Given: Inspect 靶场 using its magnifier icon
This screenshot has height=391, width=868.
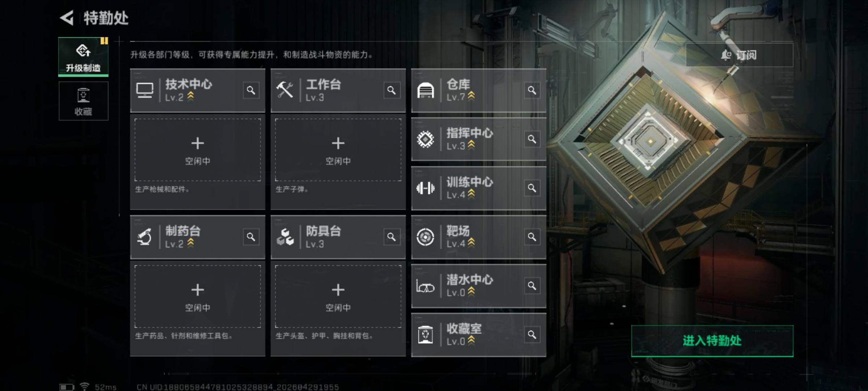Looking at the screenshot, I should [532, 237].
